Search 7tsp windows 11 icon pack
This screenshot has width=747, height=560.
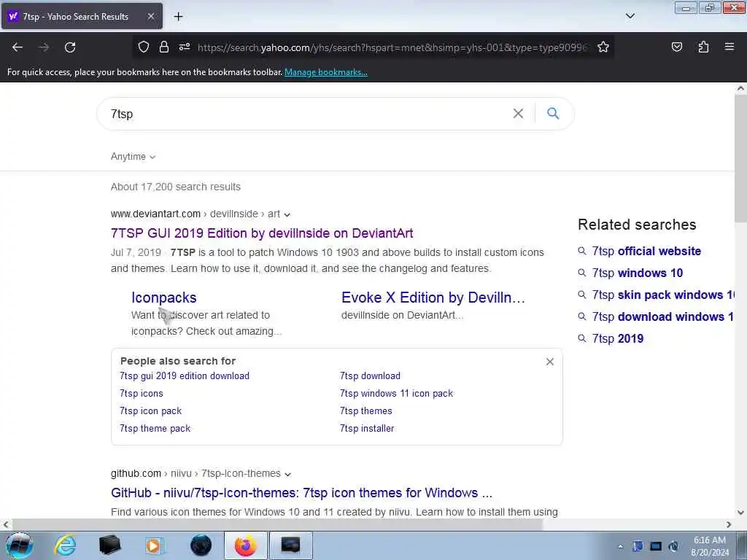[x=396, y=393]
